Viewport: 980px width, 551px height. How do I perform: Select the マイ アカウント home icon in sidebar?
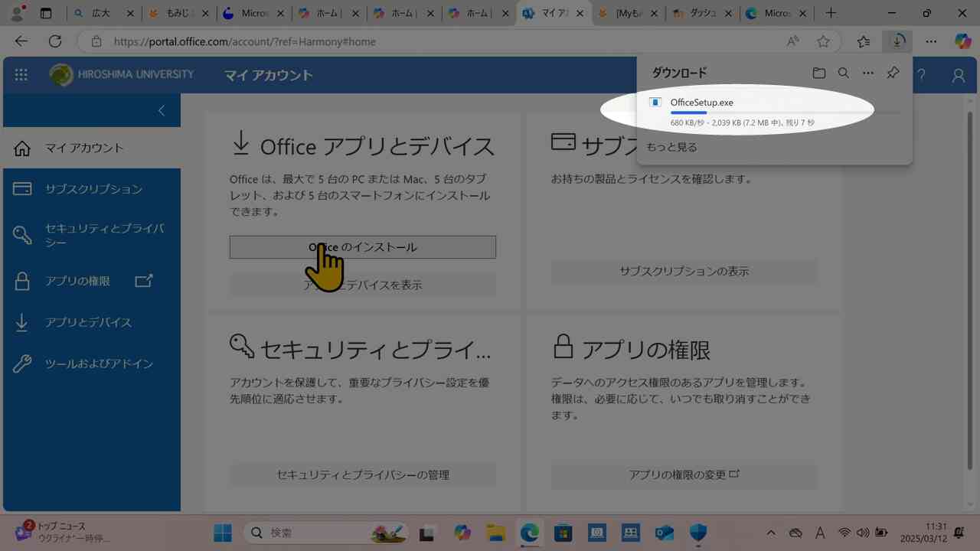pos(22,148)
